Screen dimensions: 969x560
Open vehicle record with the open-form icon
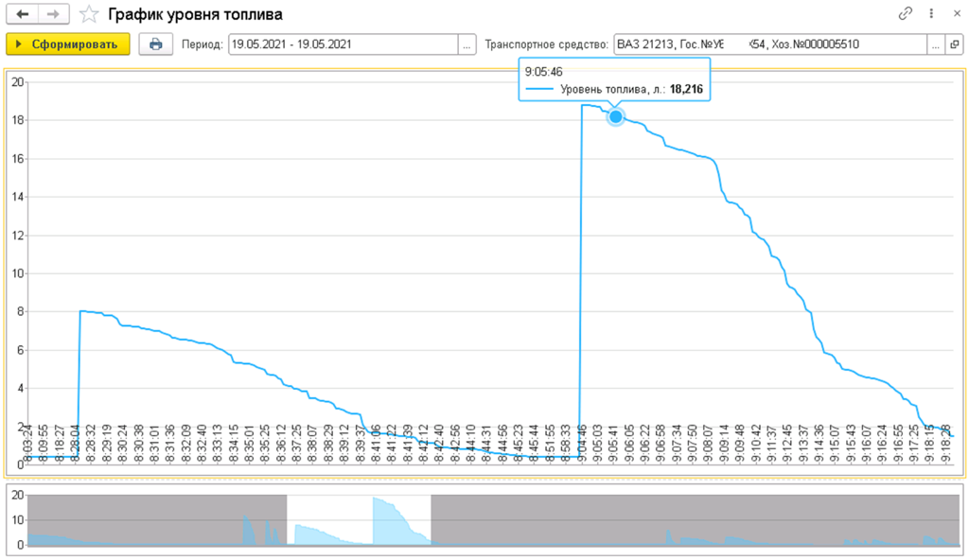click(x=954, y=44)
